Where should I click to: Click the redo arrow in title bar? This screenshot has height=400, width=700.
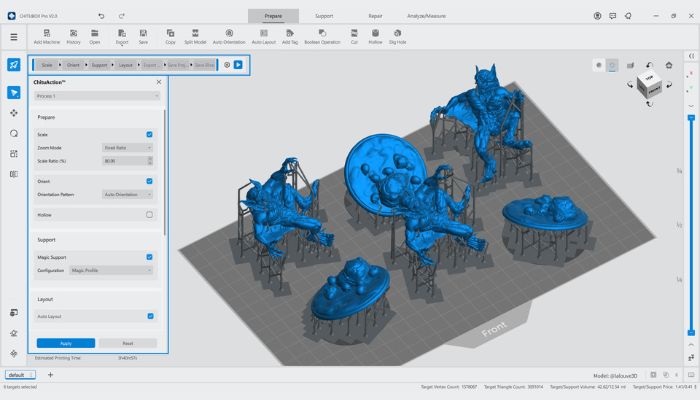121,16
